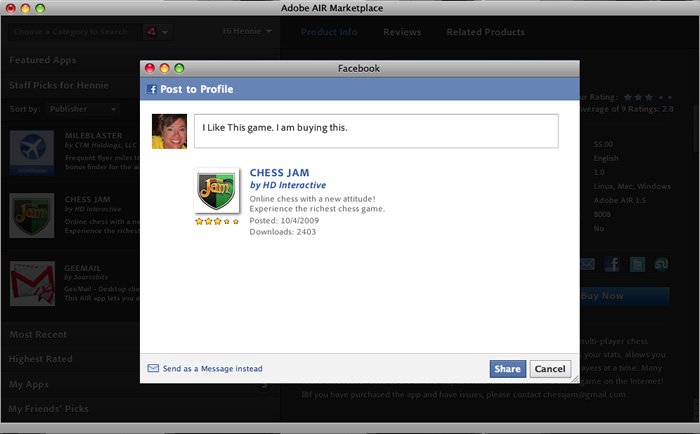Switch to Product Info tab in Marketplace
Screen dimensions: 700x434
329,32
